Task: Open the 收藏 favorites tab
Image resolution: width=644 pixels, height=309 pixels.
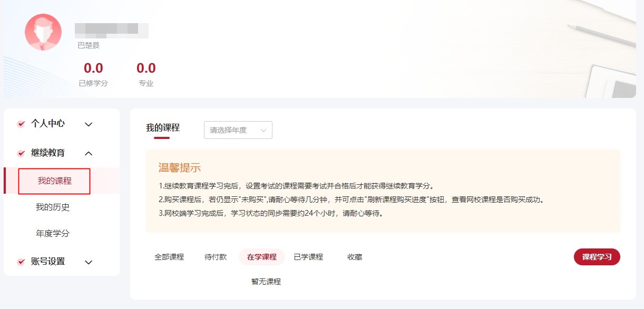Action: tap(355, 257)
